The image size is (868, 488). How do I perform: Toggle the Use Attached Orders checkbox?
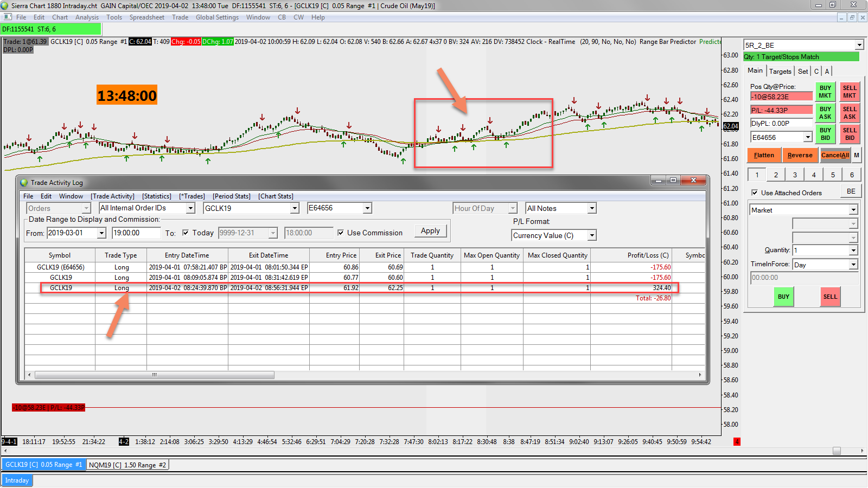pos(755,192)
